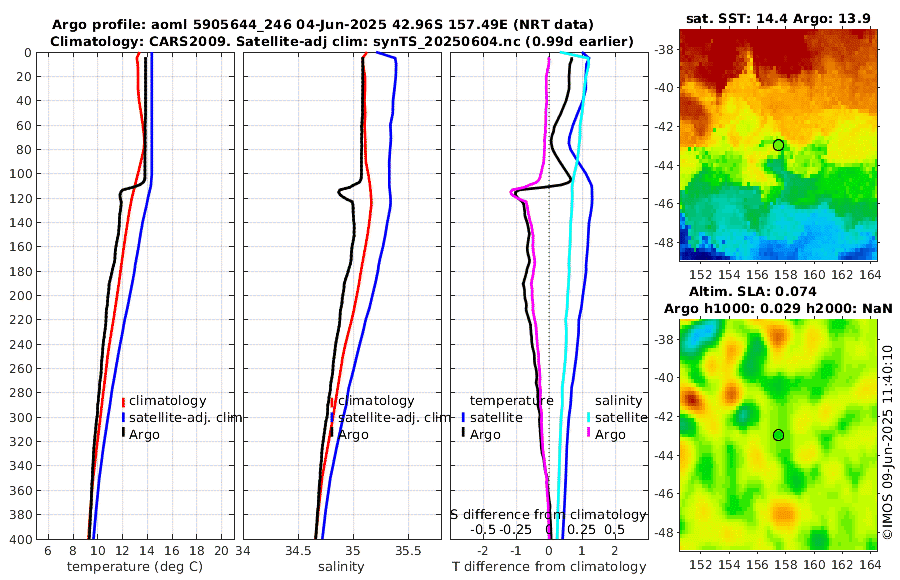Click the 'S difference from climatology' label

pyautogui.click(x=548, y=514)
